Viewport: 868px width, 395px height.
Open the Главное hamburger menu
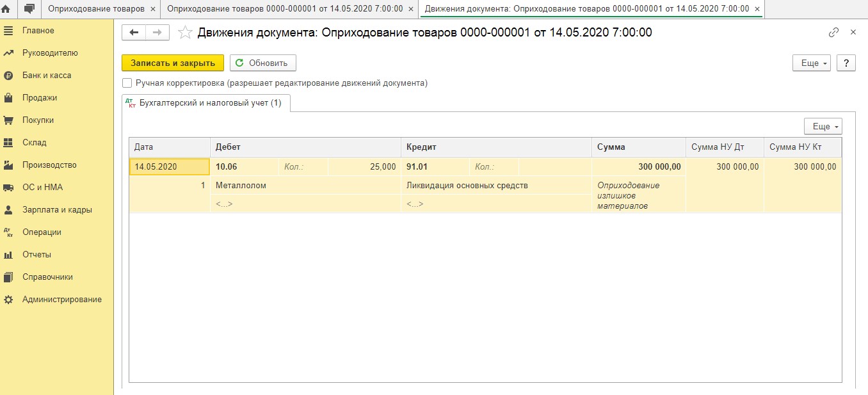pyautogui.click(x=38, y=31)
